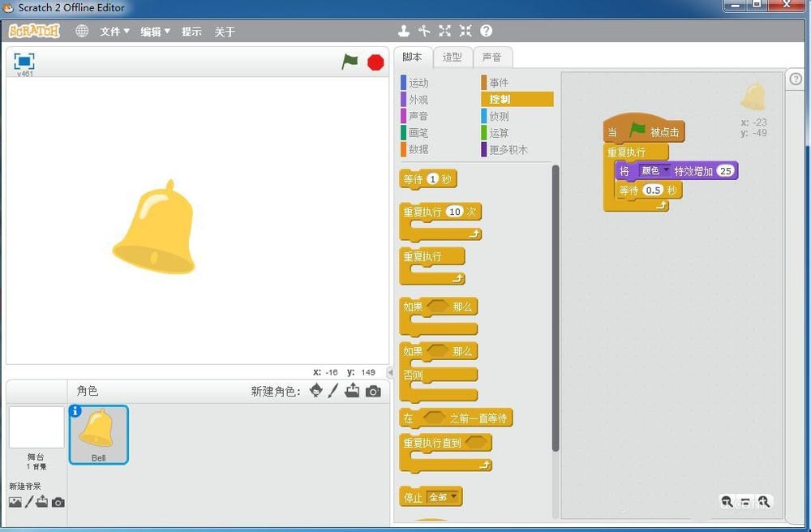Viewport: 811px width, 532px height.
Task: Select the scissors delete tool
Action: click(425, 31)
